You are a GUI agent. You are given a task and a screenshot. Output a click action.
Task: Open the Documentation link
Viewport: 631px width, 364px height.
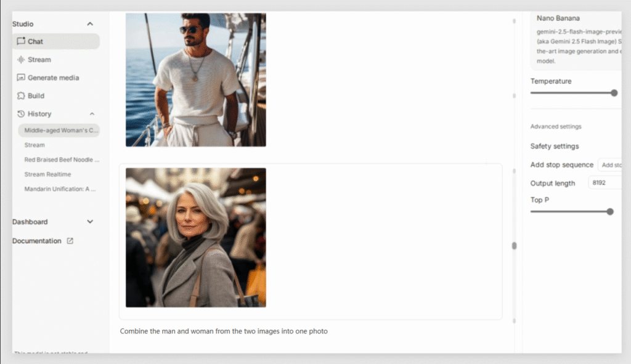coord(36,241)
